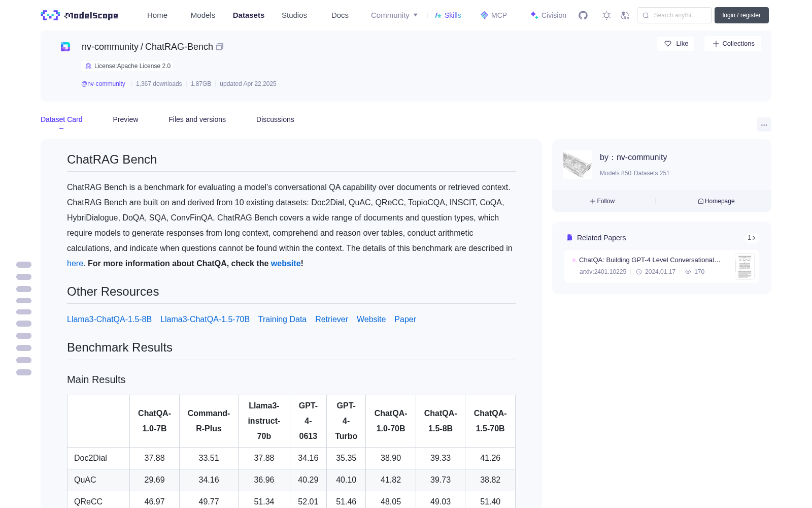Viewport: 812px width, 508px height.
Task: Click the QReCC value 52.01
Action: (x=308, y=502)
